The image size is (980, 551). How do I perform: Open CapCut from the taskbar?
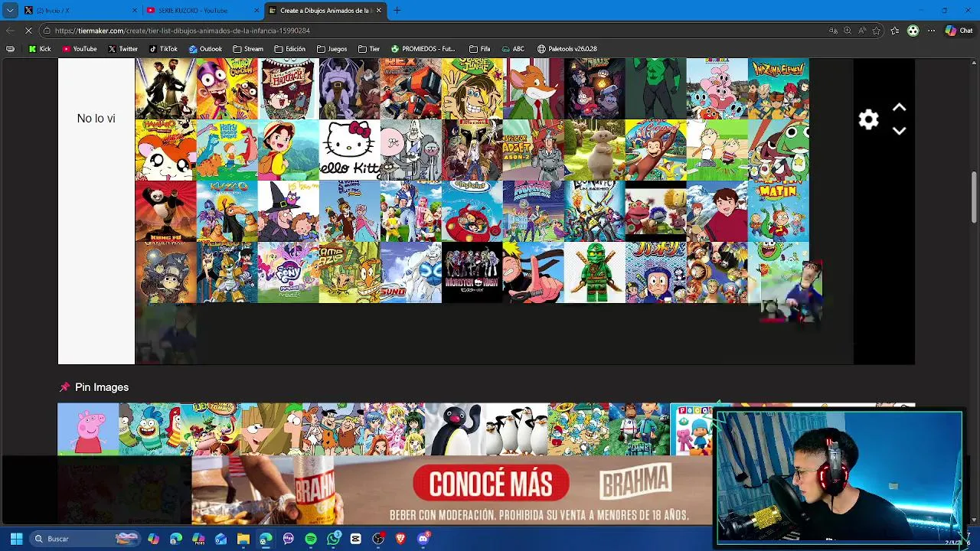356,539
